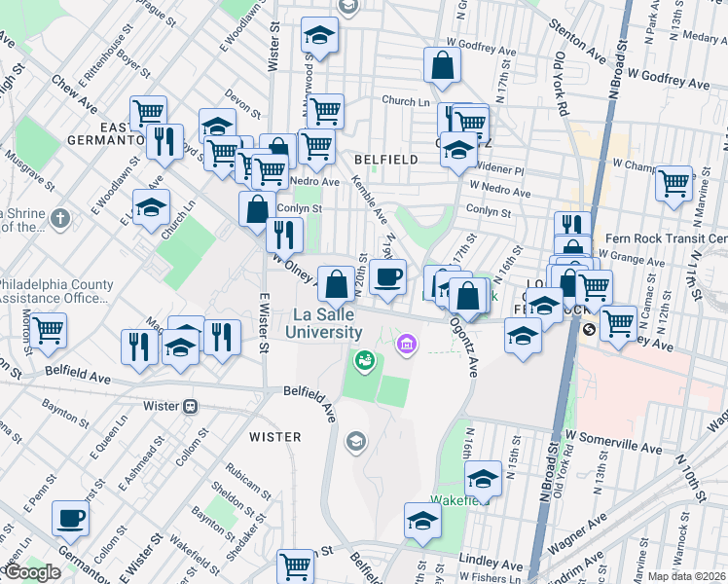728x584 pixels.
Task: Open the grocery cart marker near Morton St
Action: click(x=48, y=334)
